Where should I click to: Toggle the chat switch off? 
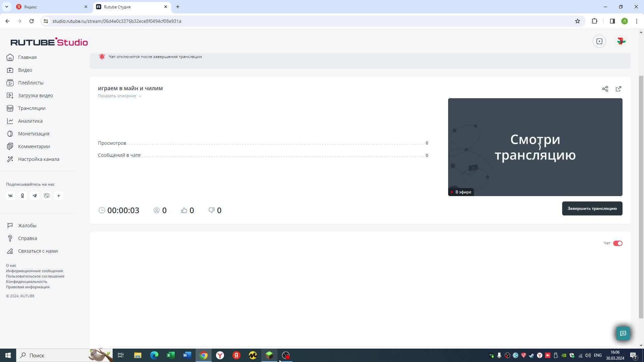point(618,243)
